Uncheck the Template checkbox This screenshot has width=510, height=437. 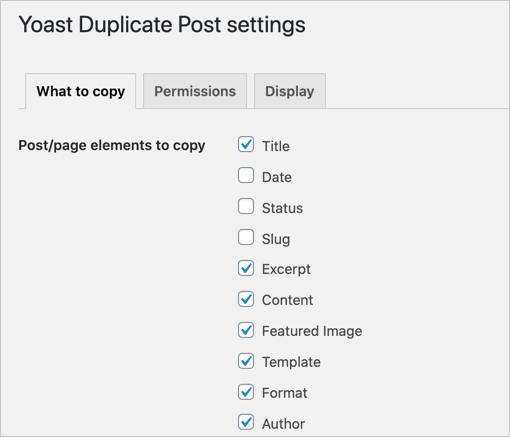coord(246,361)
